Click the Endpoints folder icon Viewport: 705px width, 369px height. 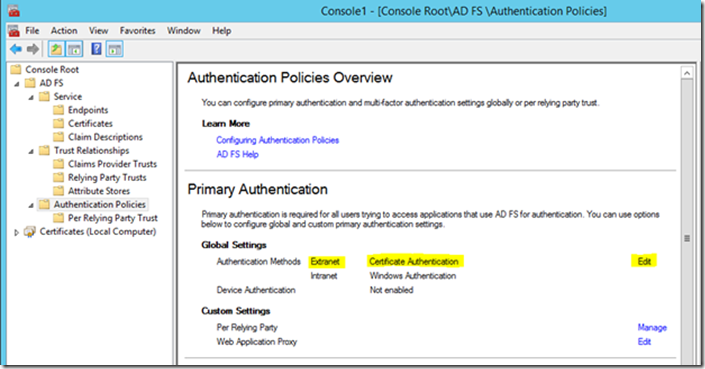pyautogui.click(x=58, y=110)
